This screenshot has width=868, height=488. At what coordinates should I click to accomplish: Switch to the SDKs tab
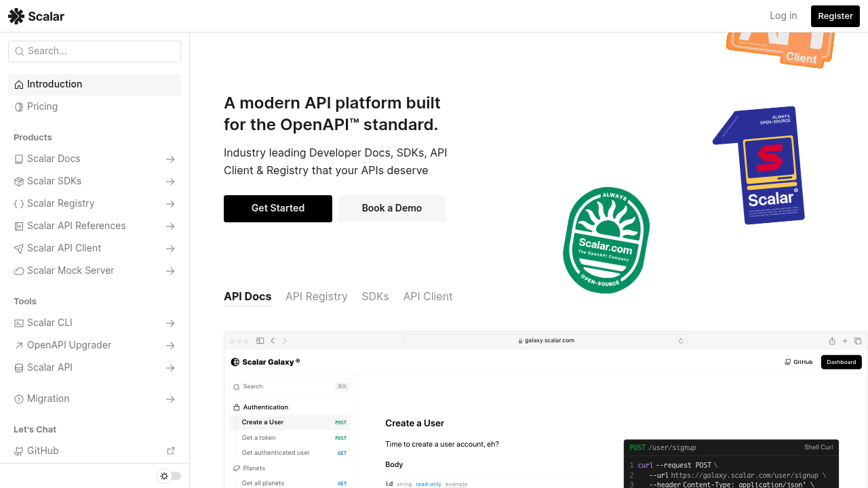click(x=375, y=296)
